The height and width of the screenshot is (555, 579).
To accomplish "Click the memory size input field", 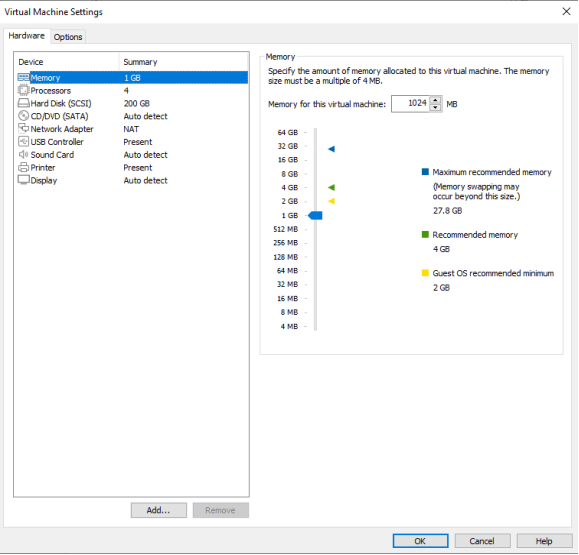I will click(411, 103).
